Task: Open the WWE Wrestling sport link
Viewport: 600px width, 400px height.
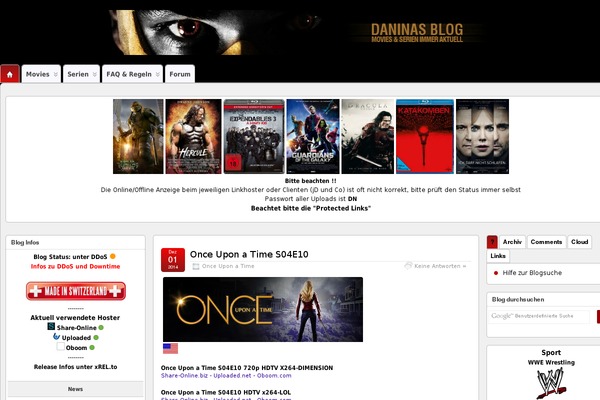Action: 551,362
